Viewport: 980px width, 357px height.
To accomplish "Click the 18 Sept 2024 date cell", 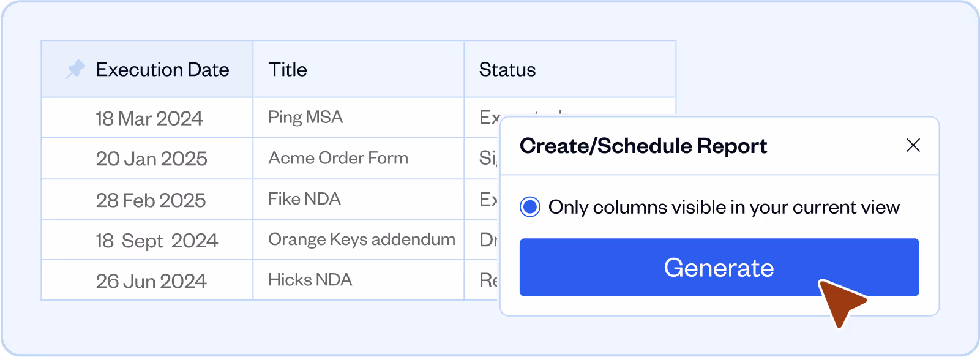I will pyautogui.click(x=156, y=241).
